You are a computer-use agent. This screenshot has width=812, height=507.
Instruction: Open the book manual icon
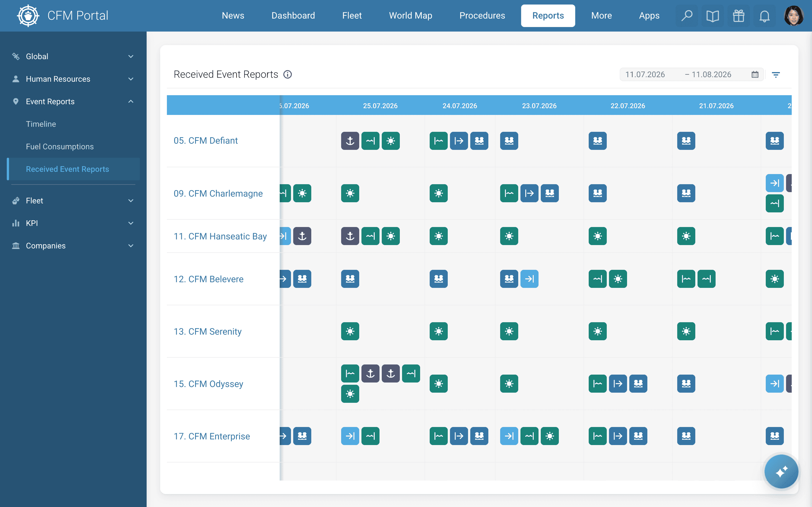[712, 16]
